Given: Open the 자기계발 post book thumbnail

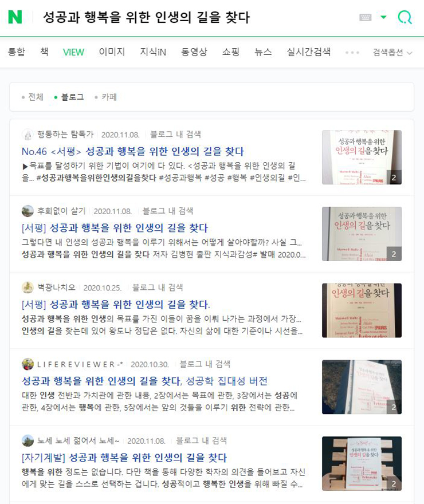Looking at the screenshot, I should (x=362, y=463).
